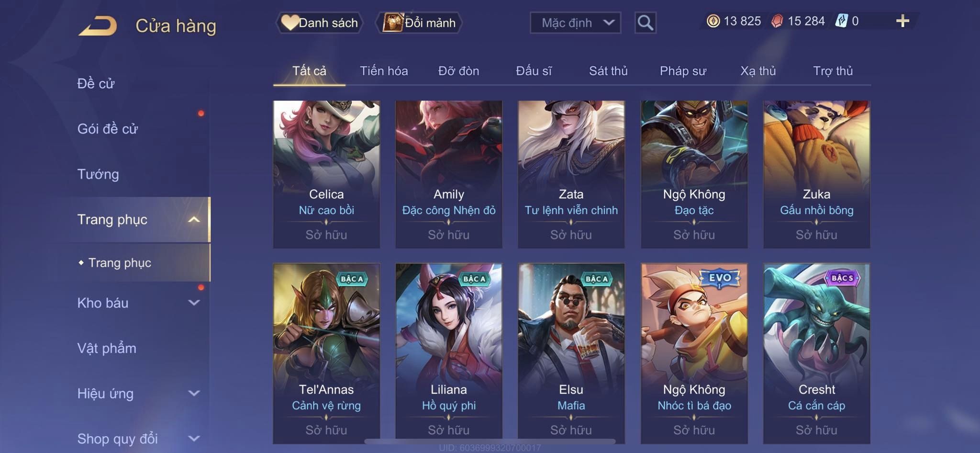Expand the Kho báu sidebar section

coord(194,303)
